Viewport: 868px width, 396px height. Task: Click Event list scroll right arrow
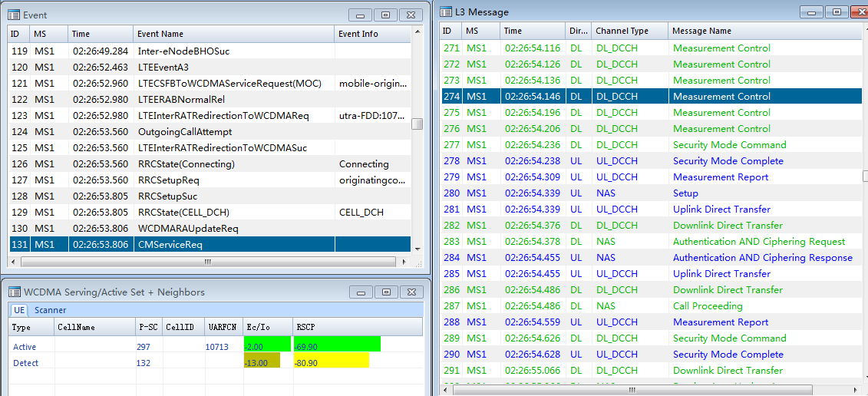pos(405,262)
